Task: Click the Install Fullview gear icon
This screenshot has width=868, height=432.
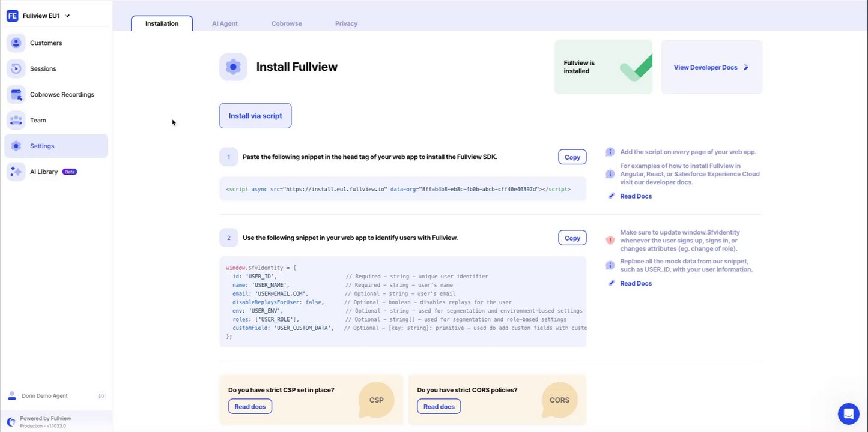Action: point(233,67)
